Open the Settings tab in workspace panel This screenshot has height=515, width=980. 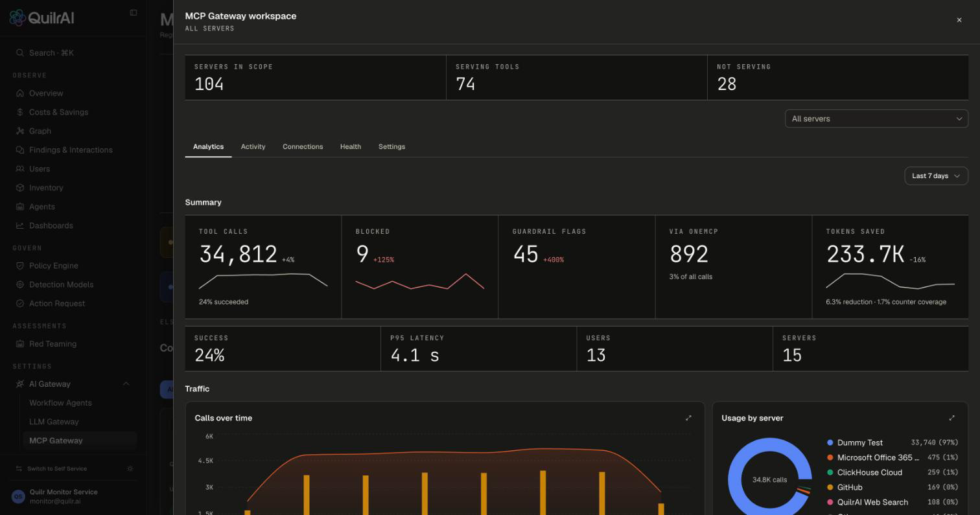[391, 146]
